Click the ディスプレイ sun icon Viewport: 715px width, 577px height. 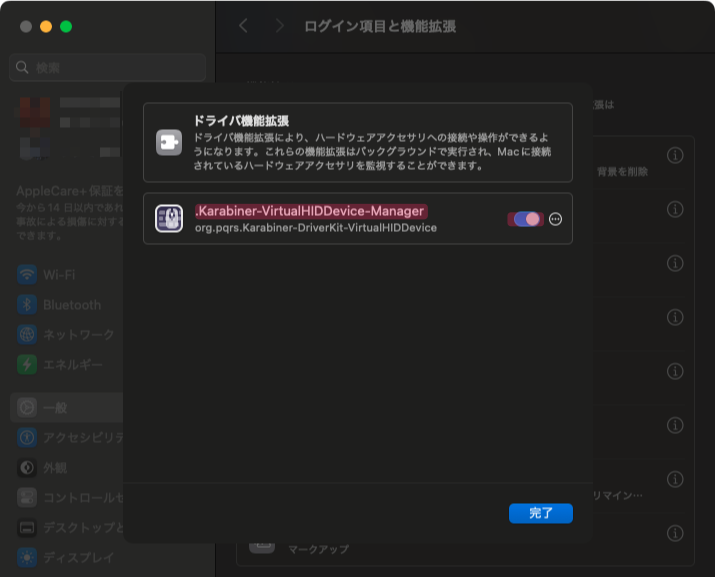tap(27, 557)
